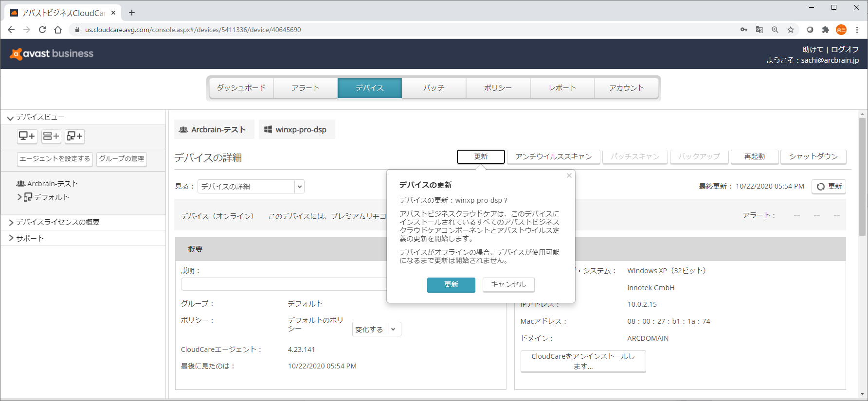
Task: Open the 見る dropdown showing デバイスの詳細
Action: [x=251, y=187]
